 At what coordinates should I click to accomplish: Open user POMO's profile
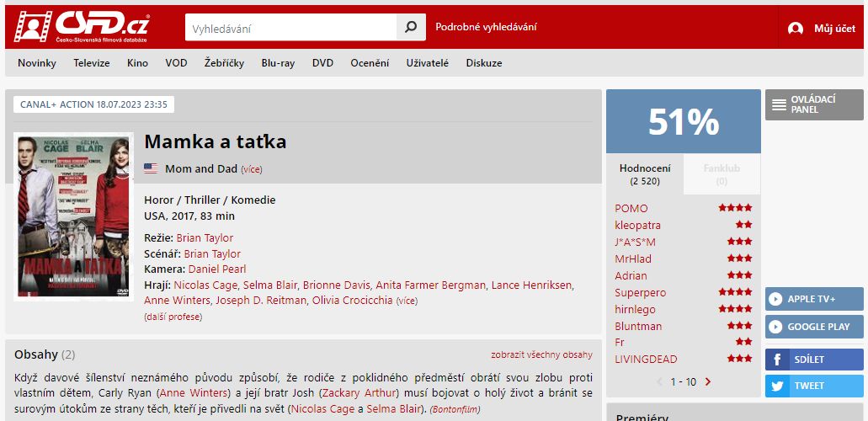click(631, 209)
